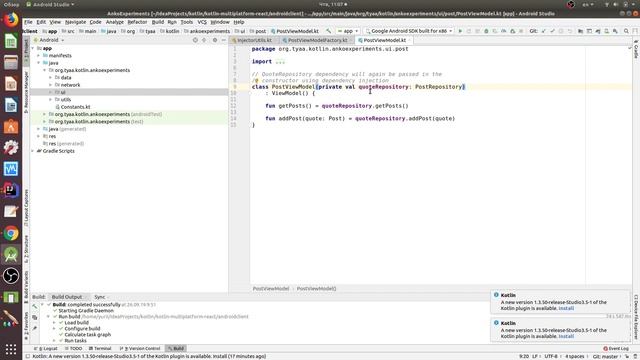
Task: Select the Sync tab in Build panel
Action: [x=100, y=297]
